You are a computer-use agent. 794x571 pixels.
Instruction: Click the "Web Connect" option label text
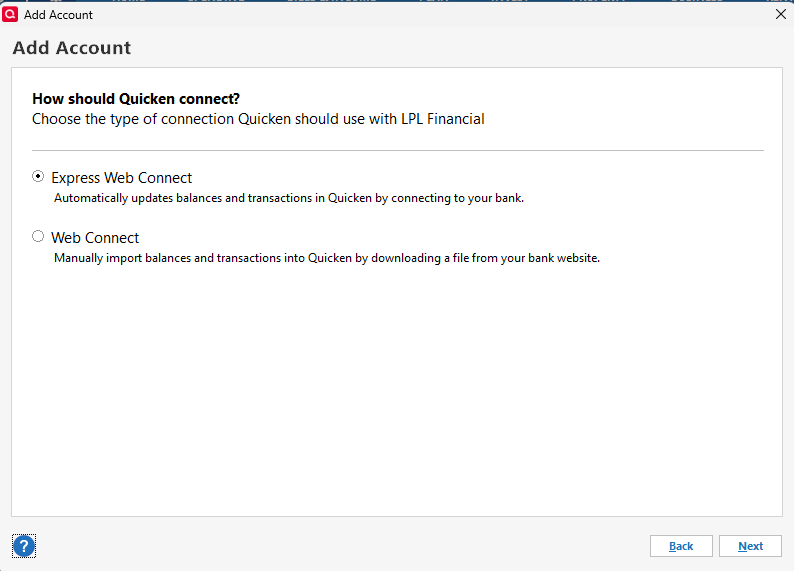[x=95, y=238]
